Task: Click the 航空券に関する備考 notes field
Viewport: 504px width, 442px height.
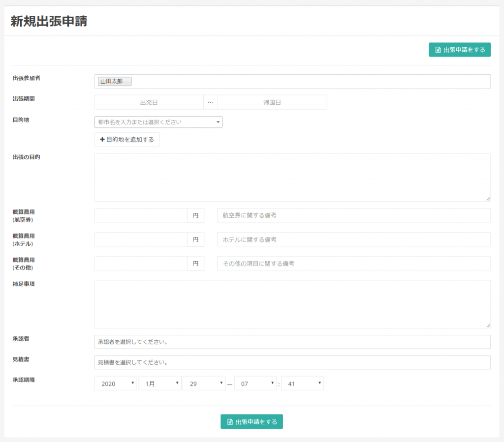Action: pos(353,215)
